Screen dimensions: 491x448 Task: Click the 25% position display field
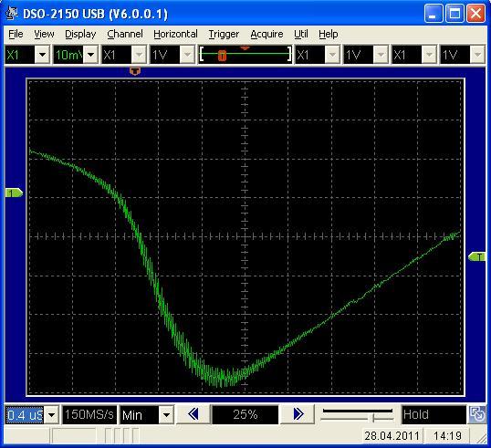coord(245,415)
